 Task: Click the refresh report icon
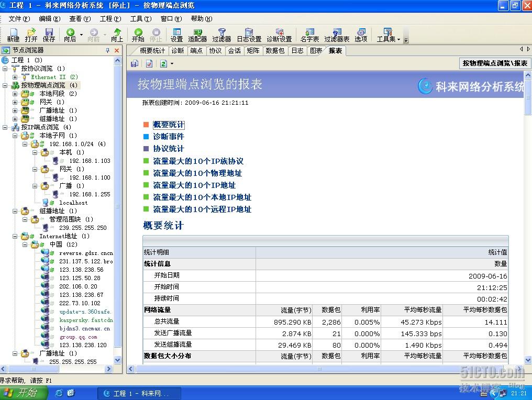[163, 63]
